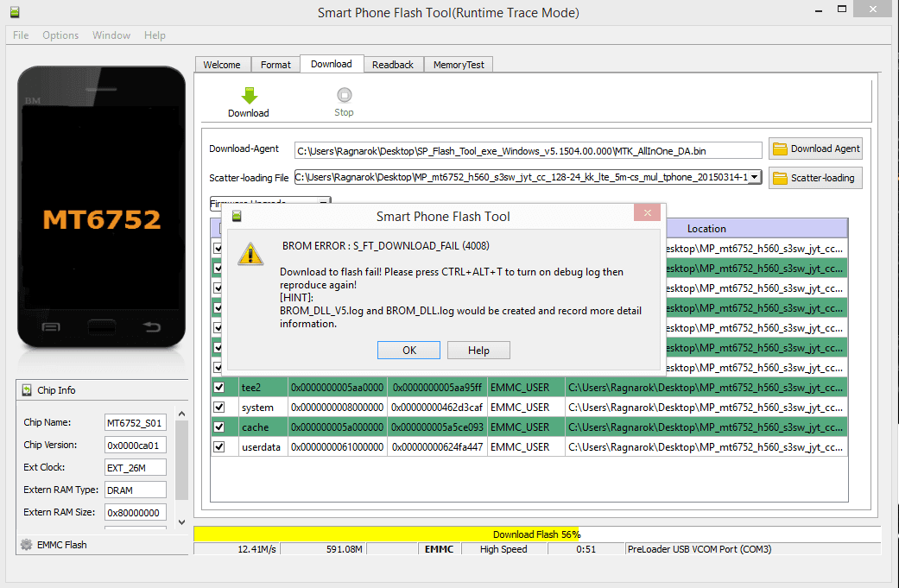This screenshot has width=899, height=588.
Task: Click the 12.41M/s speed status cell
Action: tap(237, 549)
